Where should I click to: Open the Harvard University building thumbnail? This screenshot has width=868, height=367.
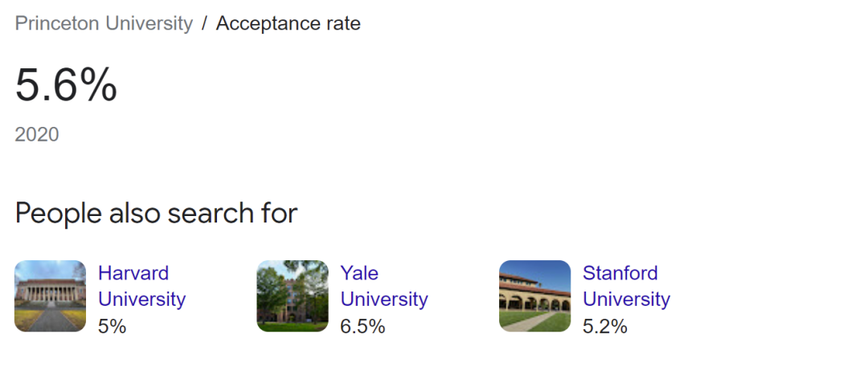click(50, 296)
